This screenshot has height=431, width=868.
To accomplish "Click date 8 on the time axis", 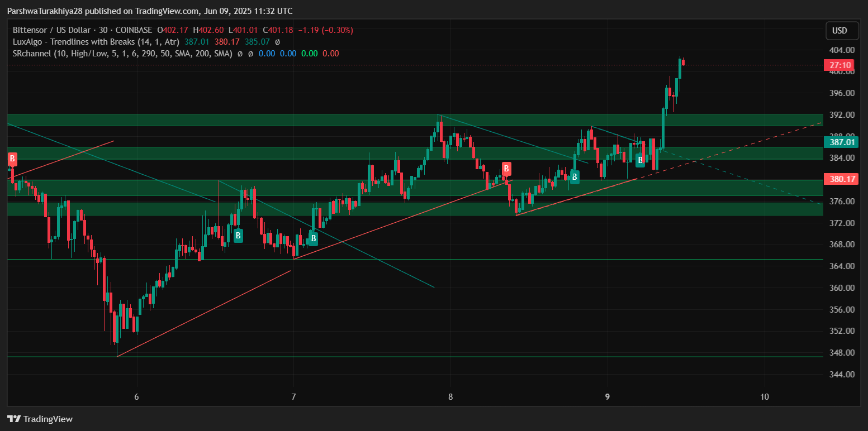I will (450, 397).
